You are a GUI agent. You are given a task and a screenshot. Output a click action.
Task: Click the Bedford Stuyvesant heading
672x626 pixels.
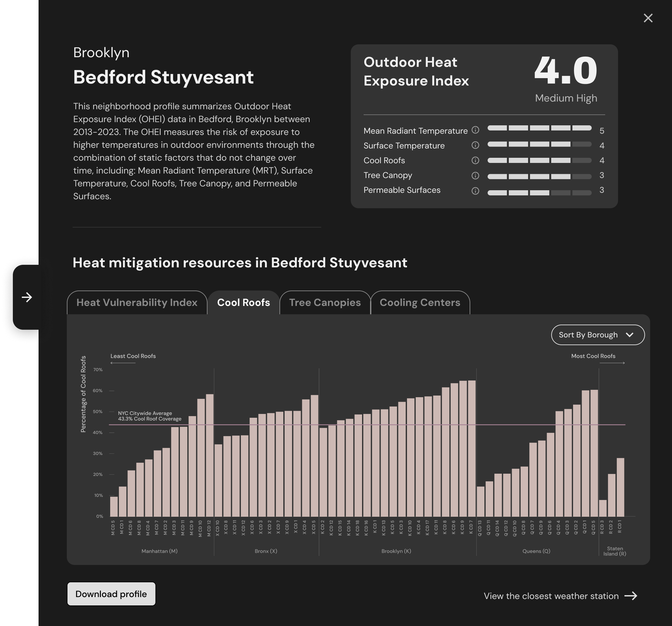164,77
